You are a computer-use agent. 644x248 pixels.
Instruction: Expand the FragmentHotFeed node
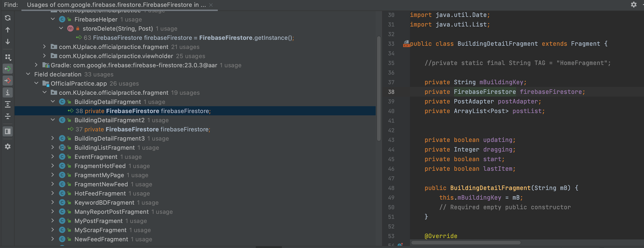(53, 166)
